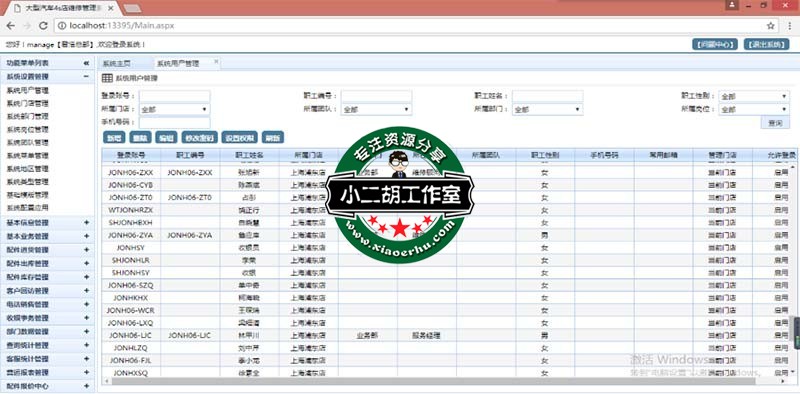The width and height of the screenshot is (800, 394).
Task: Click the 查询 search button
Action: pos(775,122)
